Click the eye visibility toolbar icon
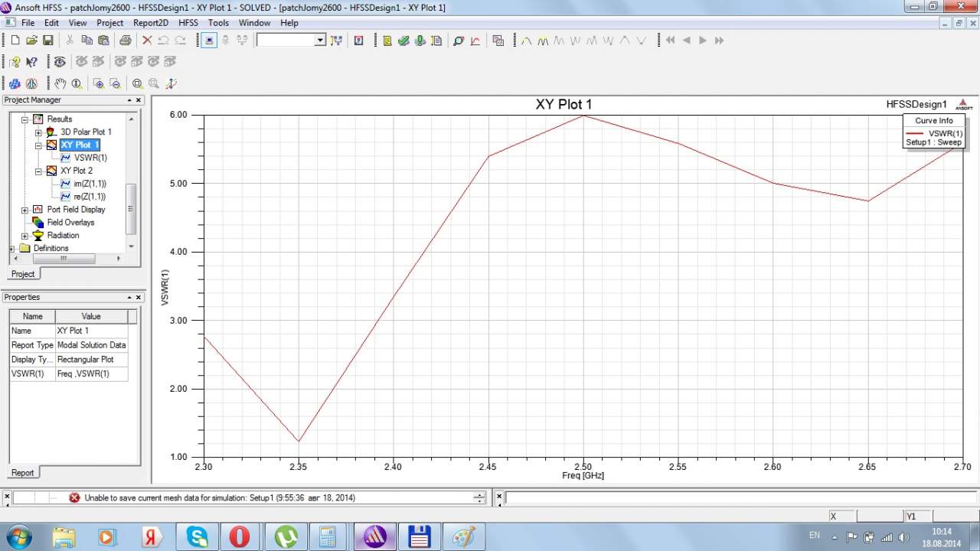The height and width of the screenshot is (551, 980). [x=60, y=62]
